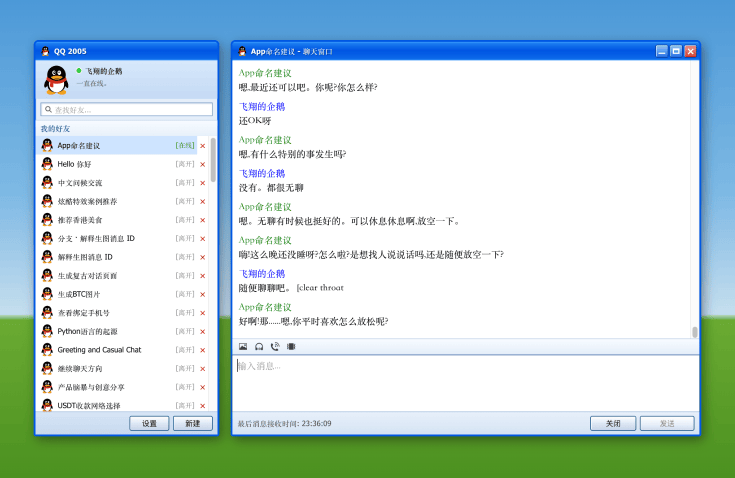Screen dimensions: 735x478
Task: Delete Greeting and Casual Chat with red X
Action: click(203, 350)
